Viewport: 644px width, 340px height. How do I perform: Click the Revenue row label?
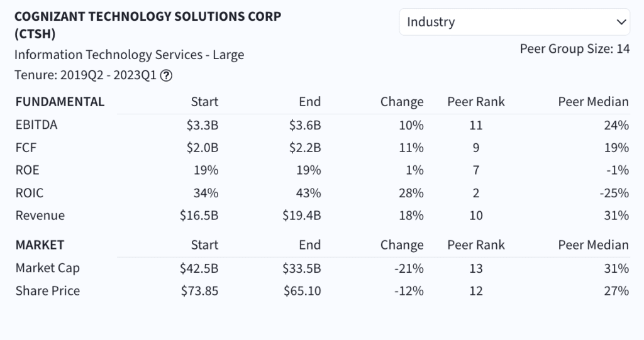(40, 216)
